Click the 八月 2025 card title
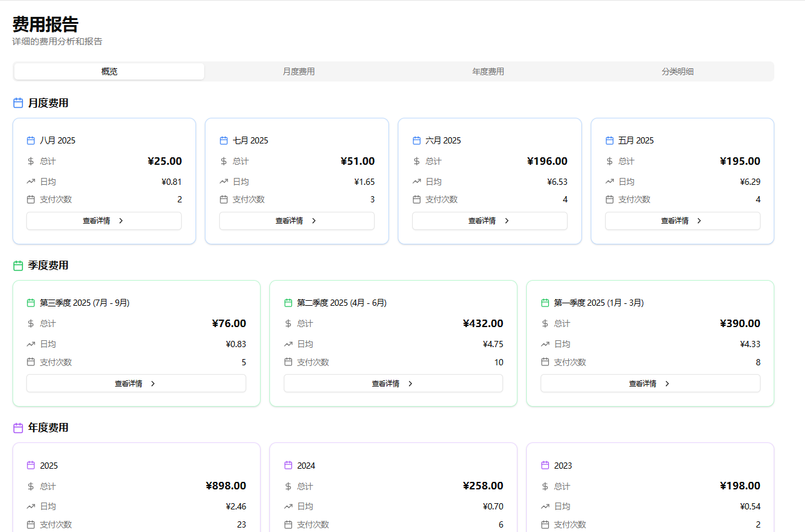The image size is (805, 532). click(x=58, y=140)
